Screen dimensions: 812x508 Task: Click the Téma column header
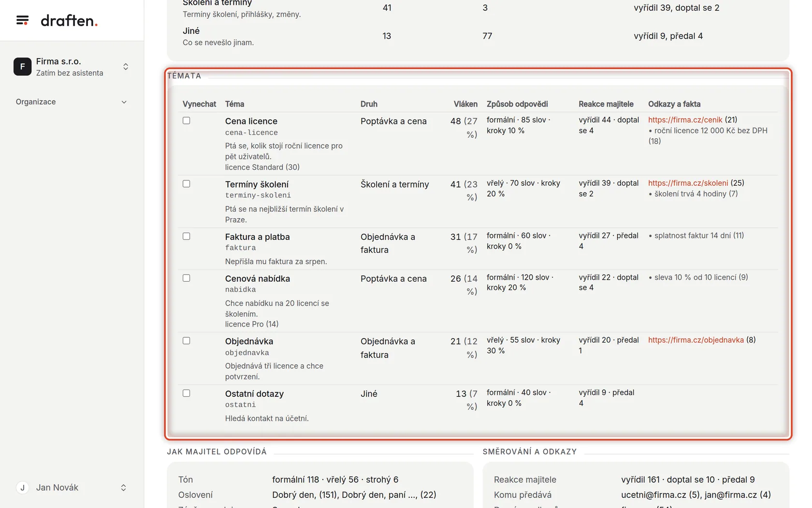(234, 104)
